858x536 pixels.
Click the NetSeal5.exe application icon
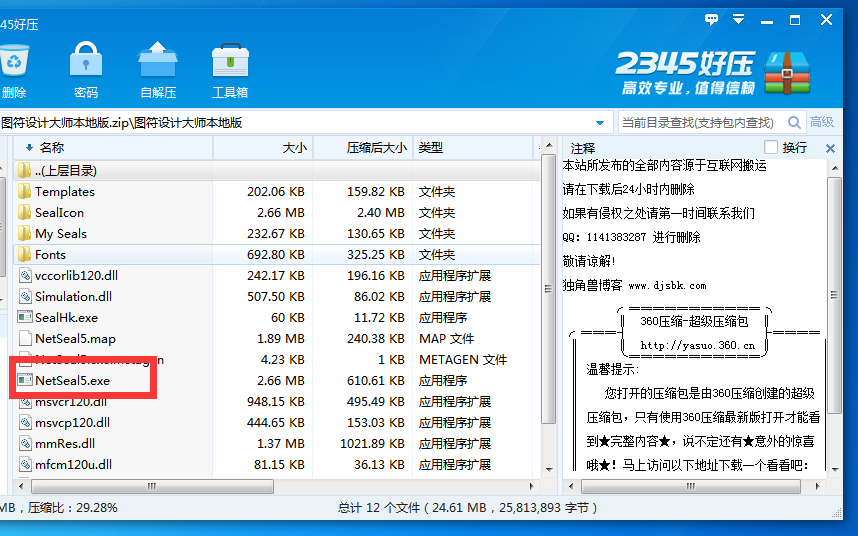[25, 380]
